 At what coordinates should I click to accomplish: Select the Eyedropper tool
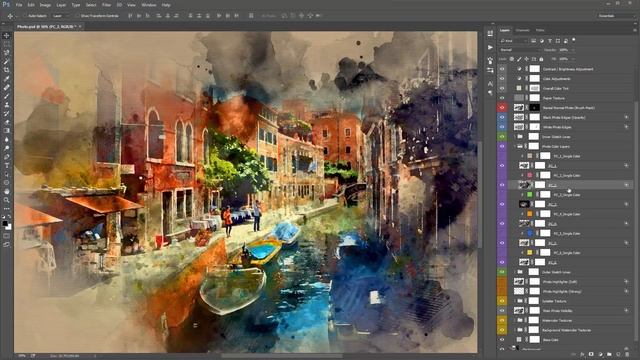pos(7,78)
